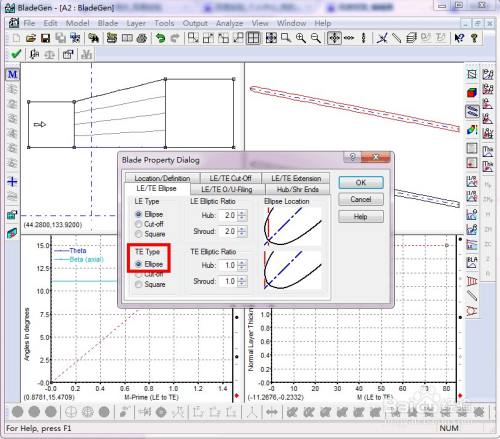Image resolution: width=500 pixels, height=439 pixels.
Task: Activate the pan/move cross-arrows tool
Action: pos(334,38)
